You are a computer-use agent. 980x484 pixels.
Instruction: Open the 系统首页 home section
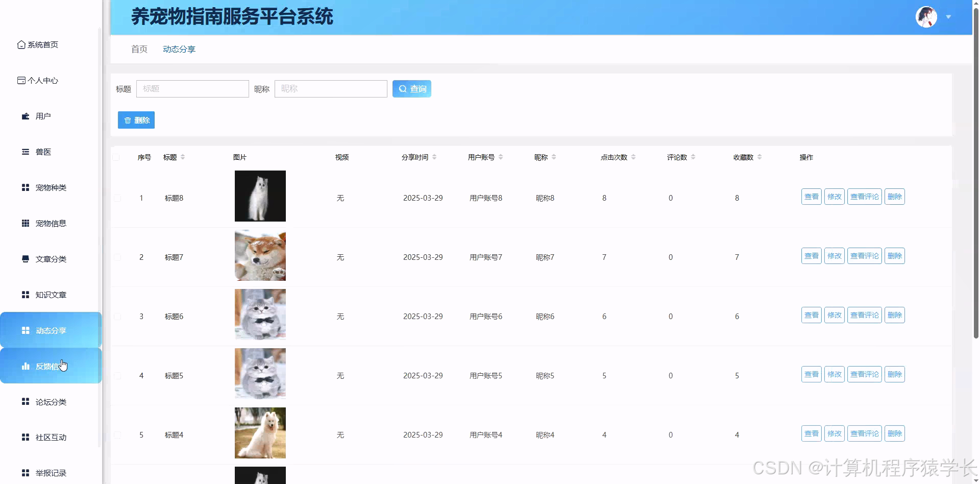(x=43, y=44)
